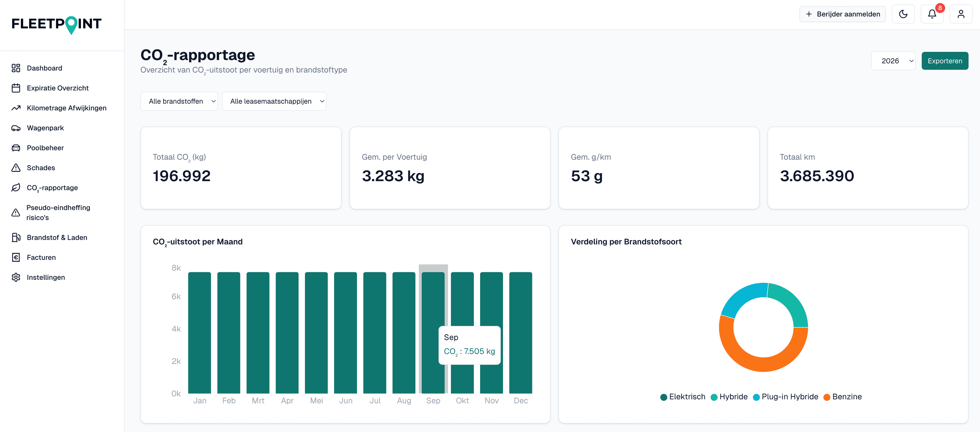
Task: Click the Hybride legend color dot
Action: 714,397
